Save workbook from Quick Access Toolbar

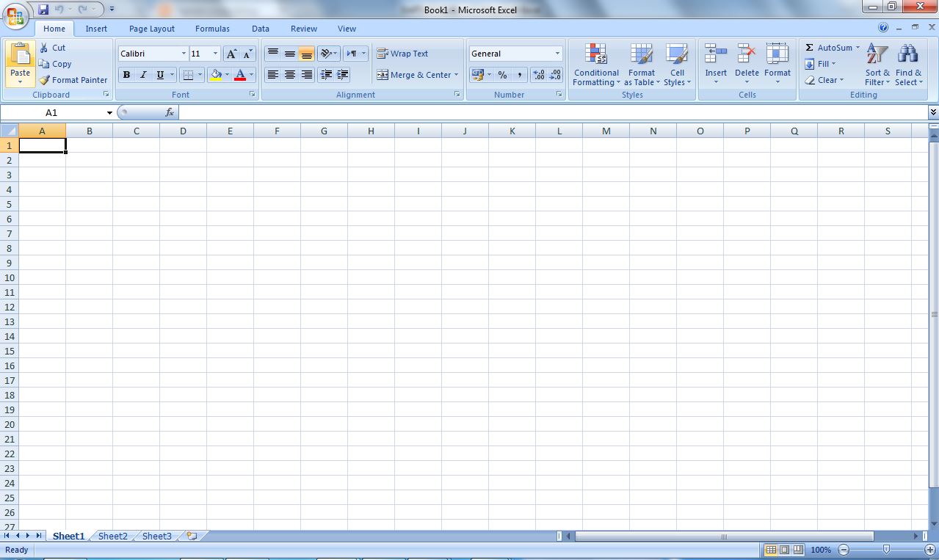coord(43,10)
